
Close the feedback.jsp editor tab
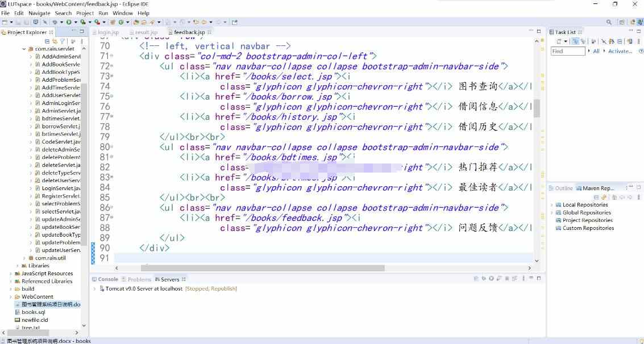(210, 32)
